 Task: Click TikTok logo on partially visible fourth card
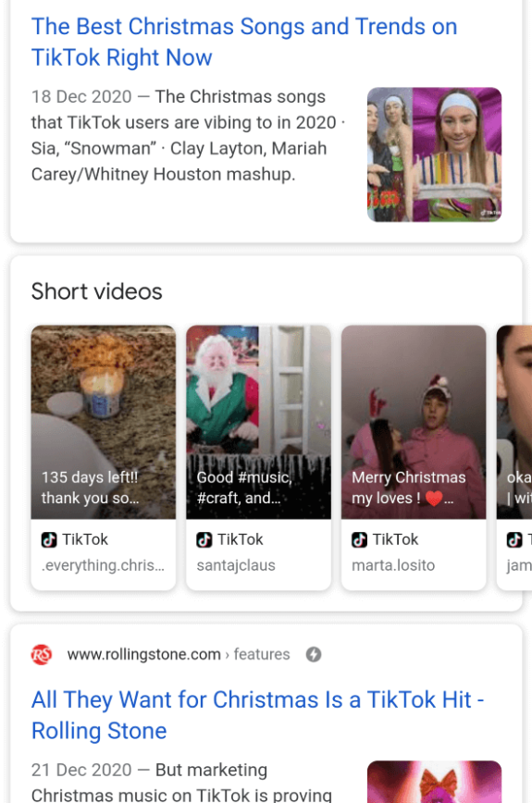pos(514,539)
